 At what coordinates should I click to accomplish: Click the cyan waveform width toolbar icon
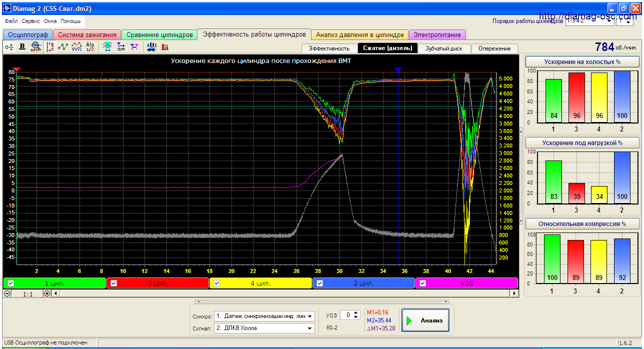click(x=107, y=47)
